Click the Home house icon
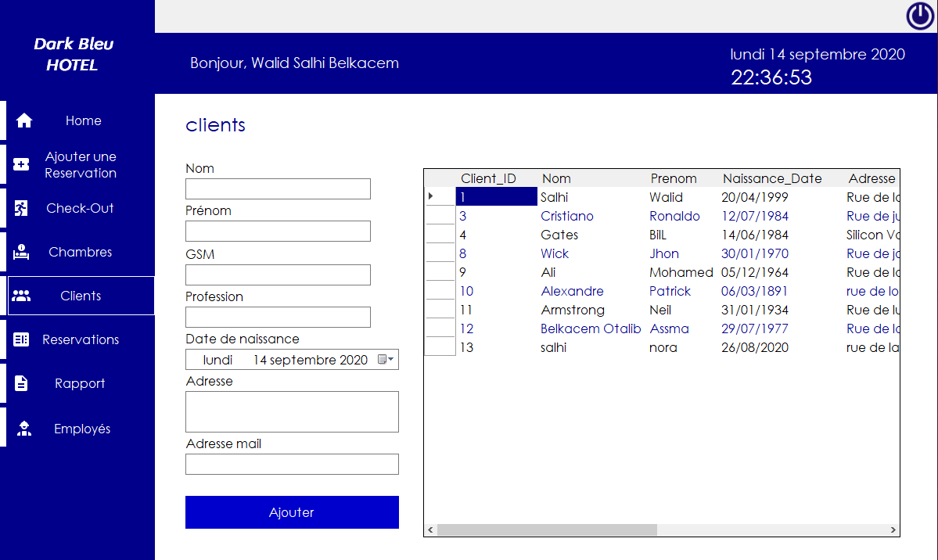The image size is (938, 560). pyautogui.click(x=24, y=120)
